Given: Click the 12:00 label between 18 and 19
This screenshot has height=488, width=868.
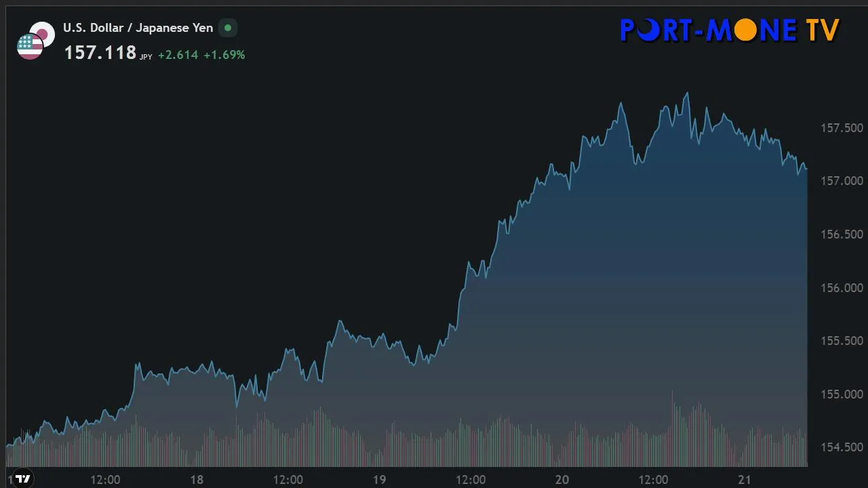Looking at the screenshot, I should click(x=288, y=480).
